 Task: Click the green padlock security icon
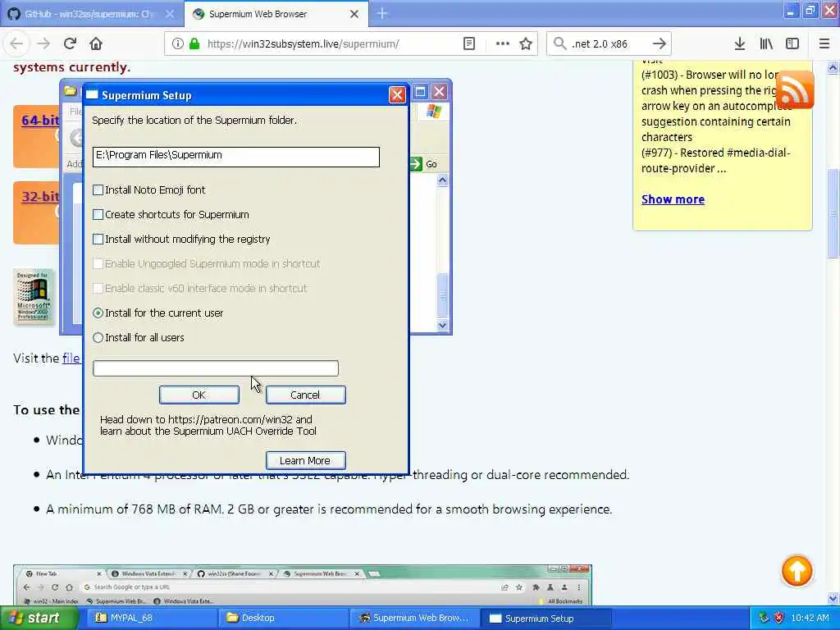point(194,43)
